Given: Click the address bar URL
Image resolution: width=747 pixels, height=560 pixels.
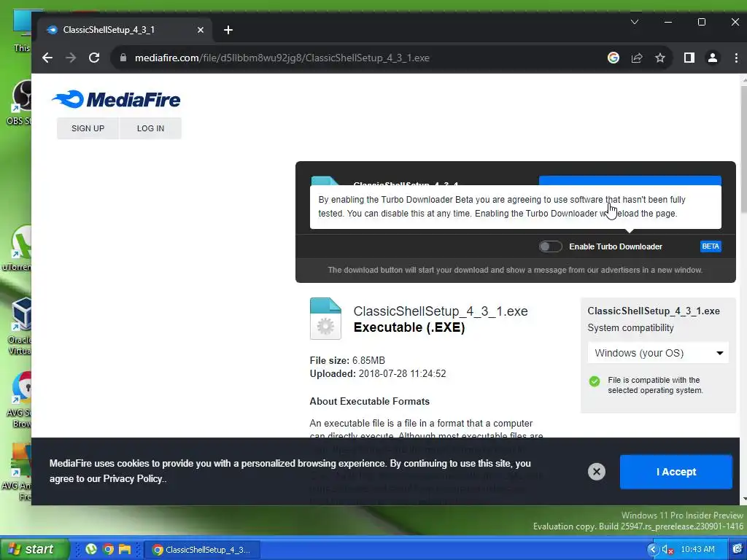Looking at the screenshot, I should click(282, 58).
